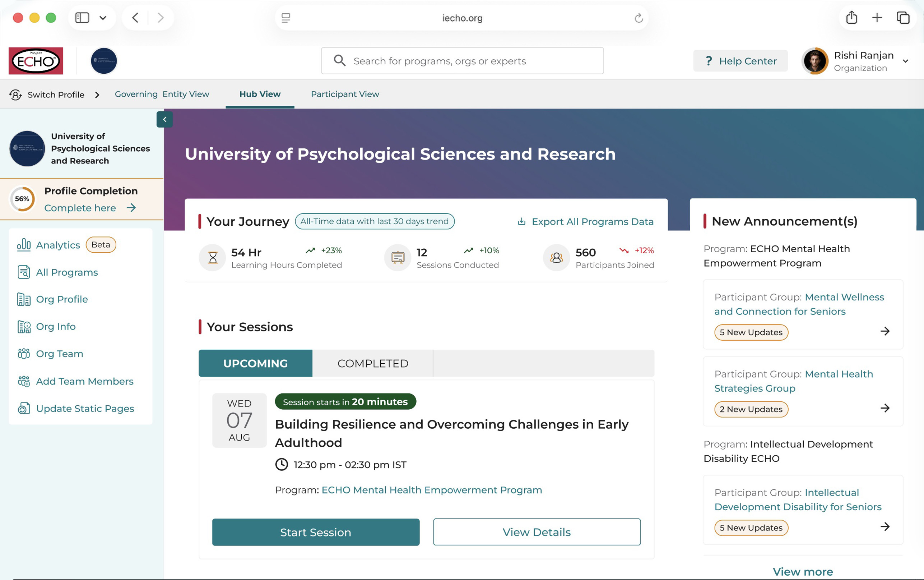The width and height of the screenshot is (924, 580).
Task: Open Add Team Members in sidebar
Action: click(x=85, y=381)
